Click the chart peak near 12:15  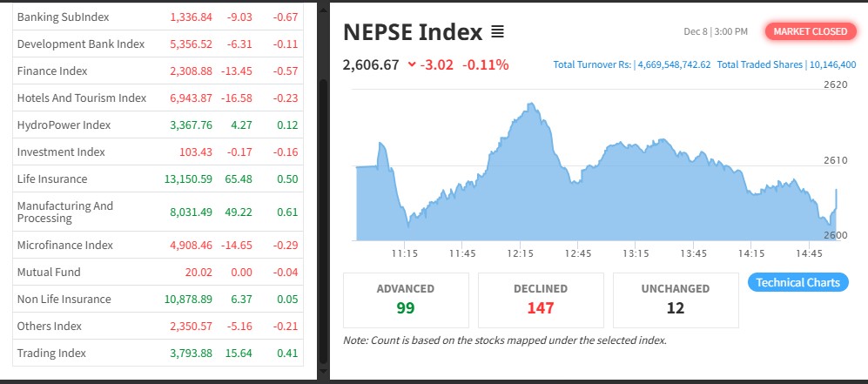point(530,105)
